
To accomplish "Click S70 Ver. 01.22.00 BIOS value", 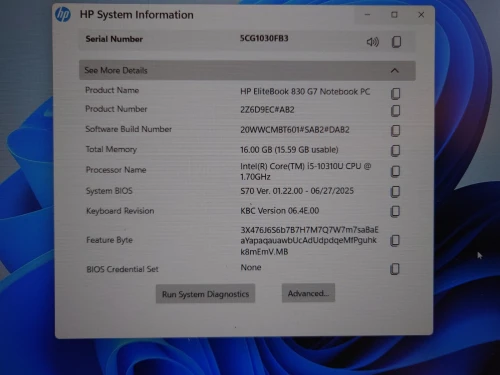I will [297, 191].
